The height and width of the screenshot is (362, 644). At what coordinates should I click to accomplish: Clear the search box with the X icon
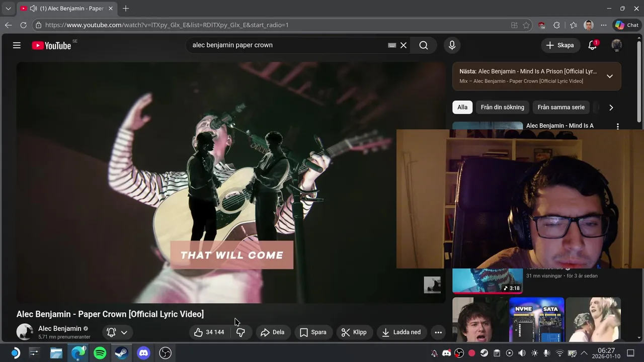[404, 45]
